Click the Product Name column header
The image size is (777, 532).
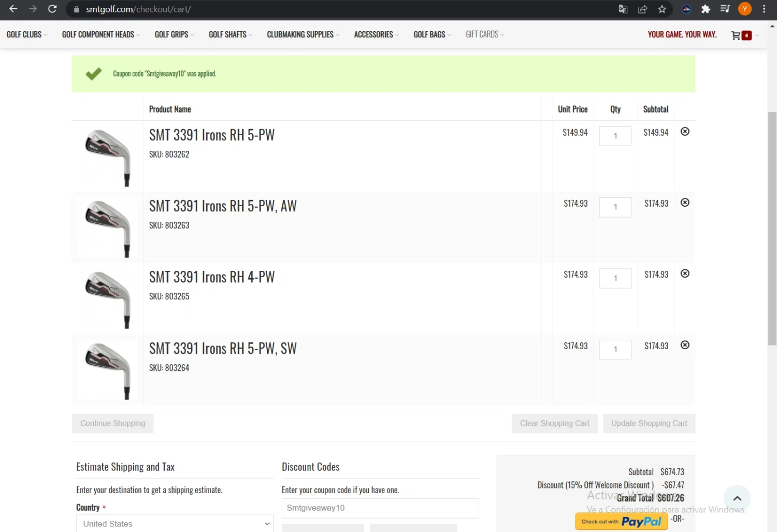point(170,109)
